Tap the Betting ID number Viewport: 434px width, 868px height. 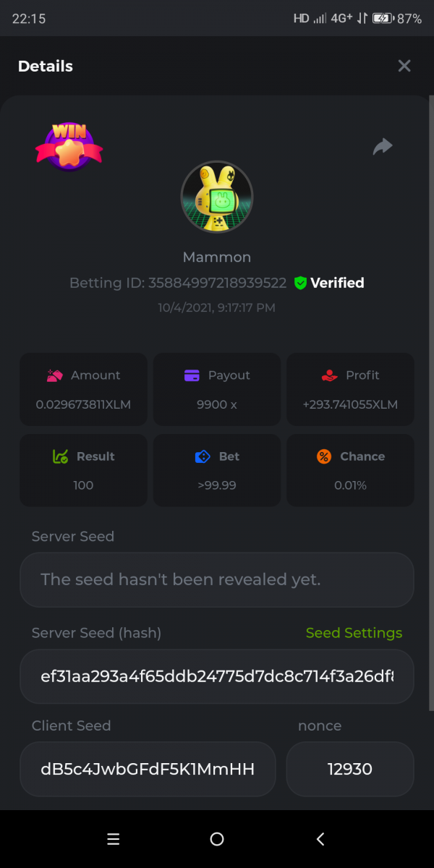point(217,283)
